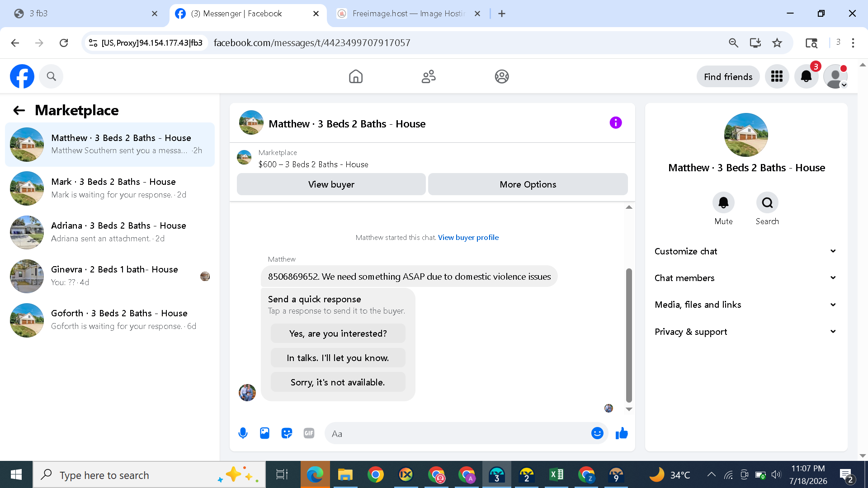Open Excel from the taskbar
868x488 pixels.
point(557,475)
